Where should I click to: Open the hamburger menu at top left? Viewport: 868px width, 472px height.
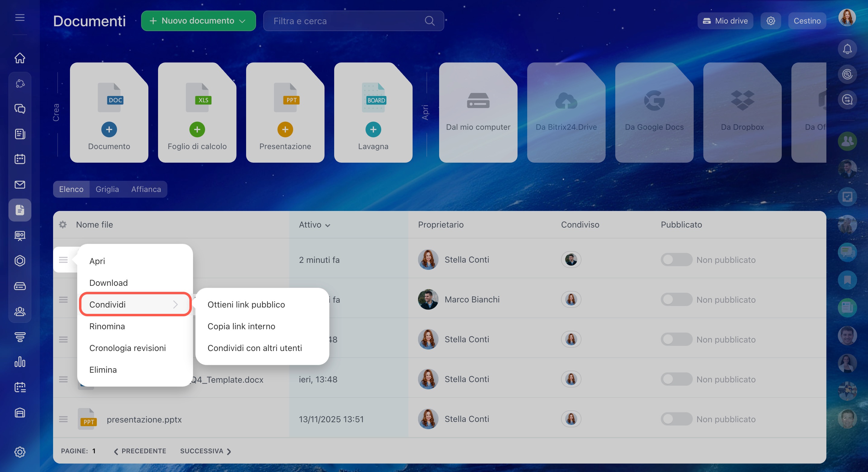[x=20, y=18]
